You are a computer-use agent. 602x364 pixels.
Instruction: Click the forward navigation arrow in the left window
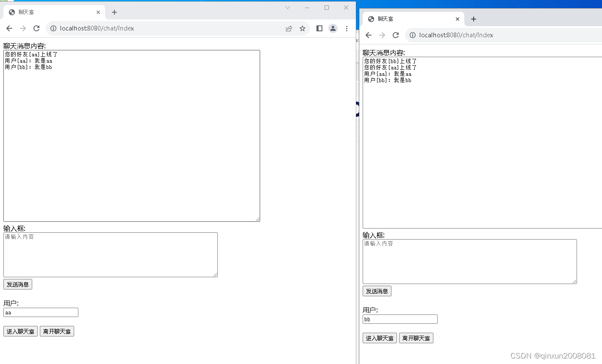coord(22,28)
